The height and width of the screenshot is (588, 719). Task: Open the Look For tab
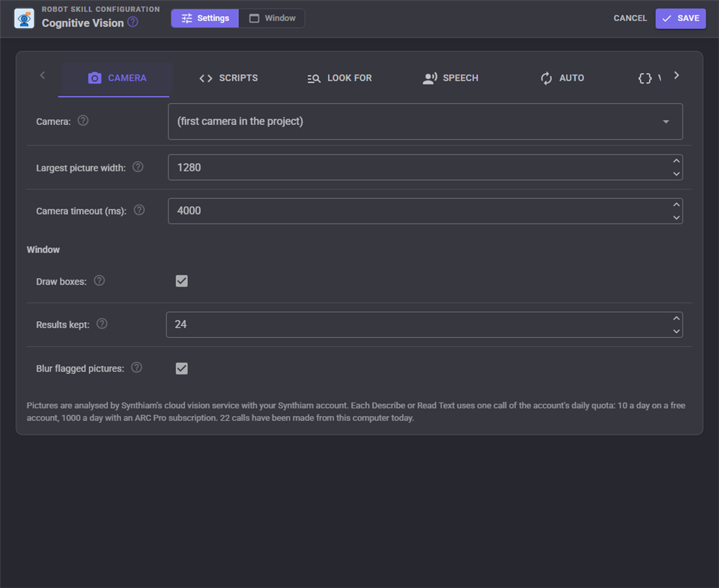click(339, 79)
